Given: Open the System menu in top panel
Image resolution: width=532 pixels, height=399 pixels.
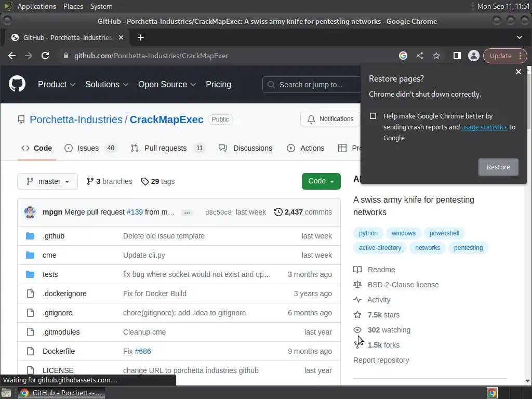Looking at the screenshot, I should coord(101,6).
